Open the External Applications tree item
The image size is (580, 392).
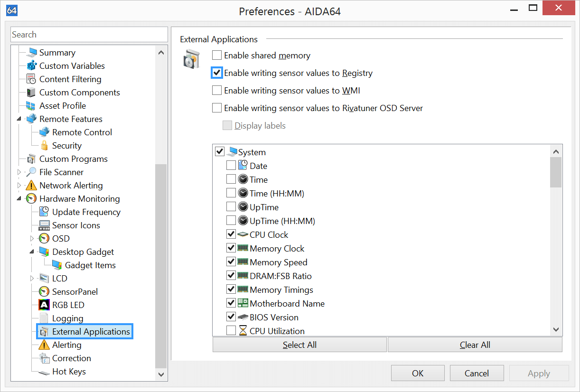coord(91,332)
